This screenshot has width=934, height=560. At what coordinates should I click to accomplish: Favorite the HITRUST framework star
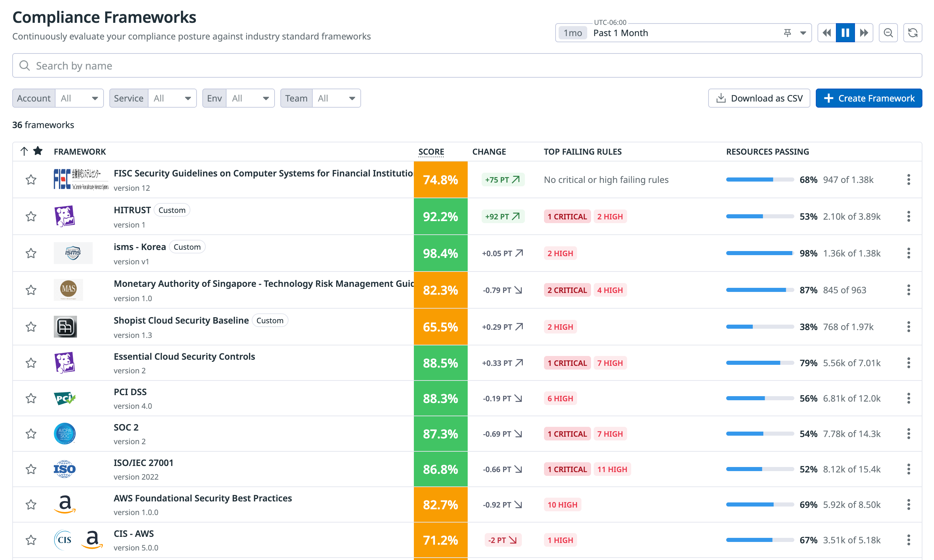click(31, 216)
